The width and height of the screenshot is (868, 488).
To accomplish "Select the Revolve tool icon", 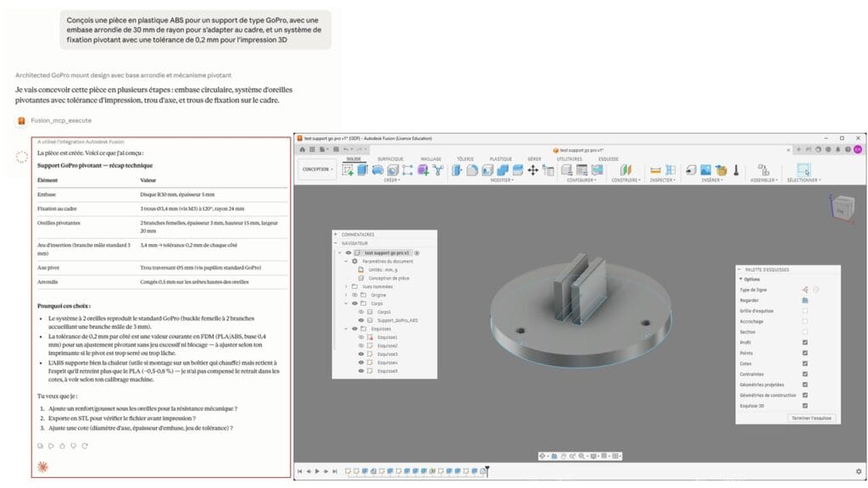I will click(377, 169).
